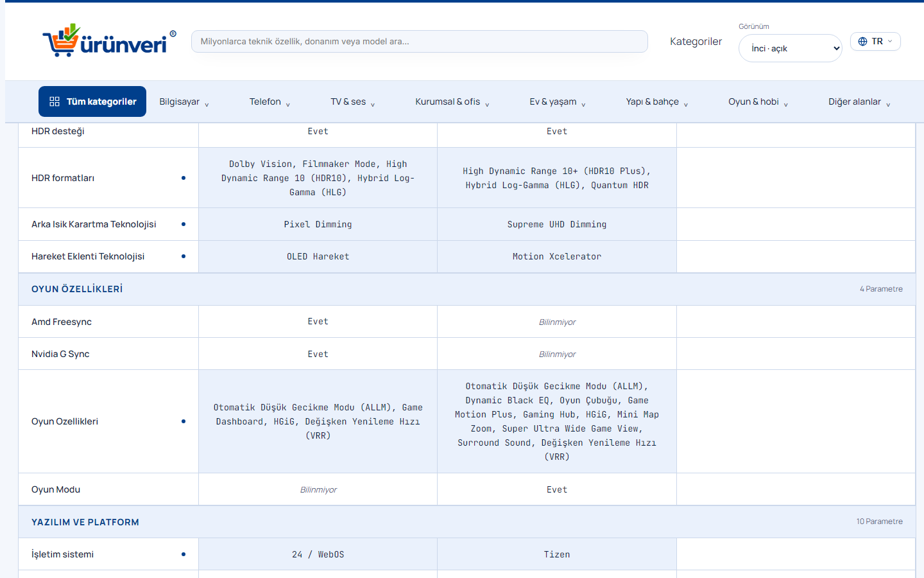
Task: Open the Görünüm theme dropdown
Action: 790,48
